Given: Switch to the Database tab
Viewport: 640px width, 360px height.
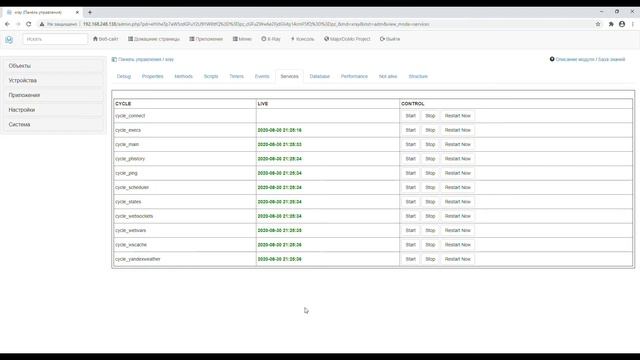Looking at the screenshot, I should coord(320,76).
